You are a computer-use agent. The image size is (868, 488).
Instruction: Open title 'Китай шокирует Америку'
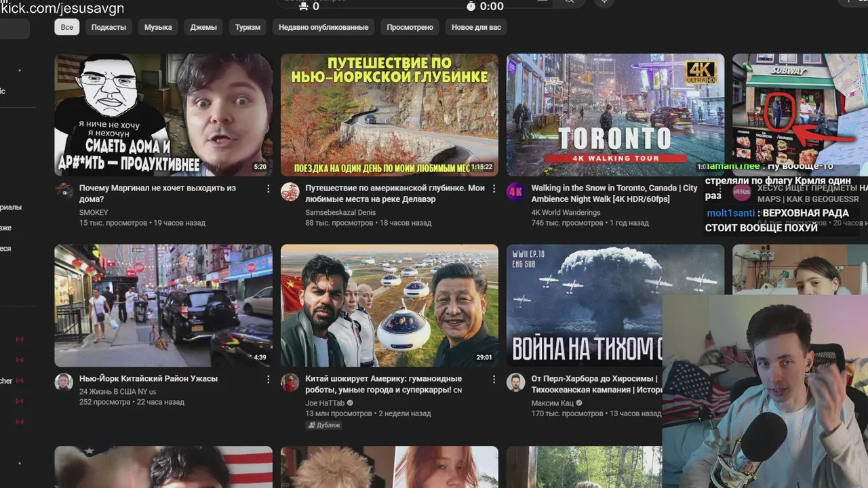click(x=384, y=384)
